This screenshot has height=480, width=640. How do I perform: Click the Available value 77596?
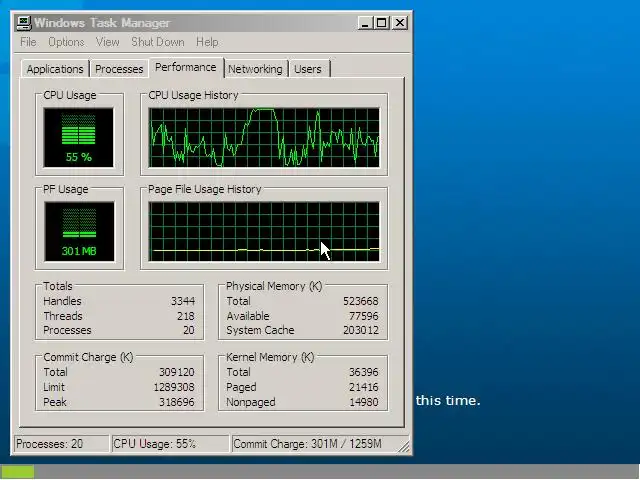point(363,316)
